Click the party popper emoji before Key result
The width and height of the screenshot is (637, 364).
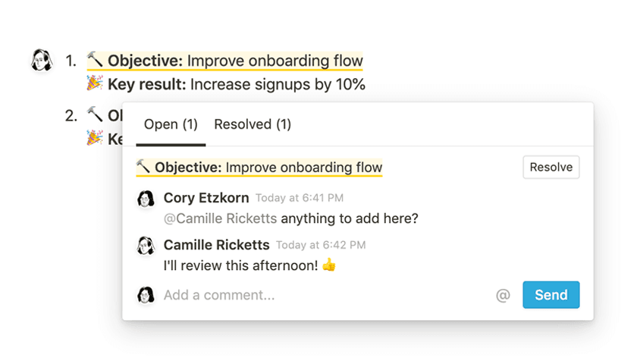[95, 84]
